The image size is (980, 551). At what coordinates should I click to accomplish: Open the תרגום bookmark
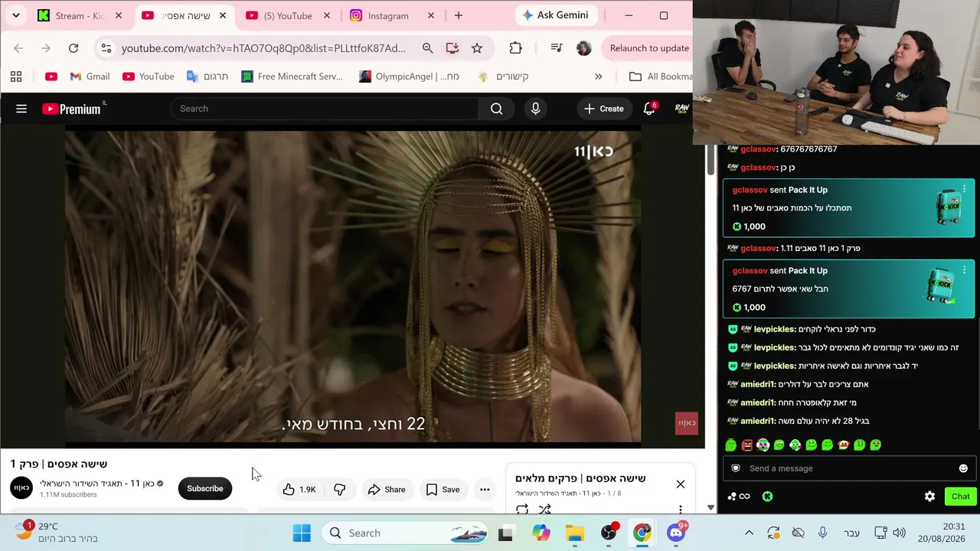[x=207, y=77]
